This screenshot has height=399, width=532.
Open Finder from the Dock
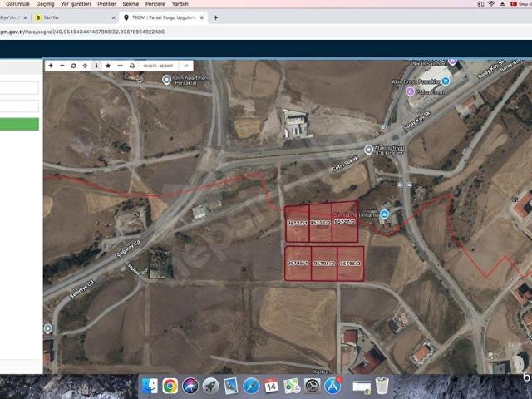(150, 386)
